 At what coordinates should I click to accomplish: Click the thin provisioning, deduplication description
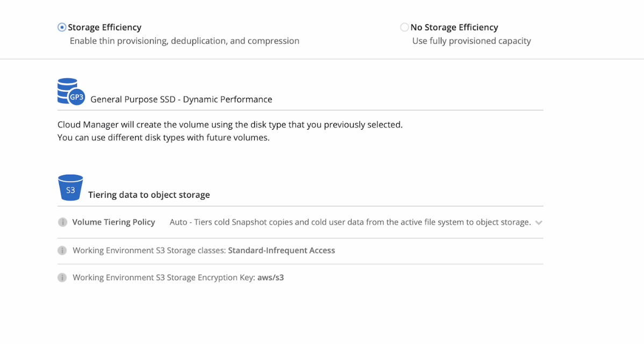point(184,41)
